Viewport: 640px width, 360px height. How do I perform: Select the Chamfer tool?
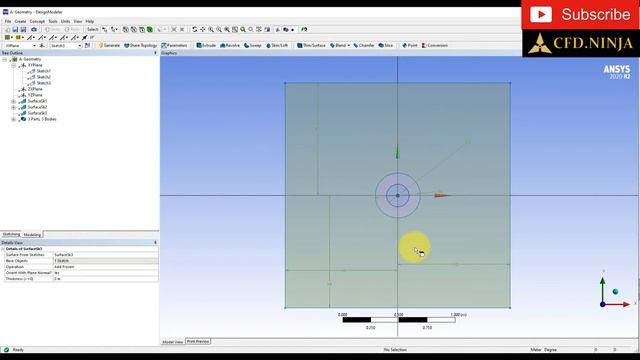pos(364,45)
